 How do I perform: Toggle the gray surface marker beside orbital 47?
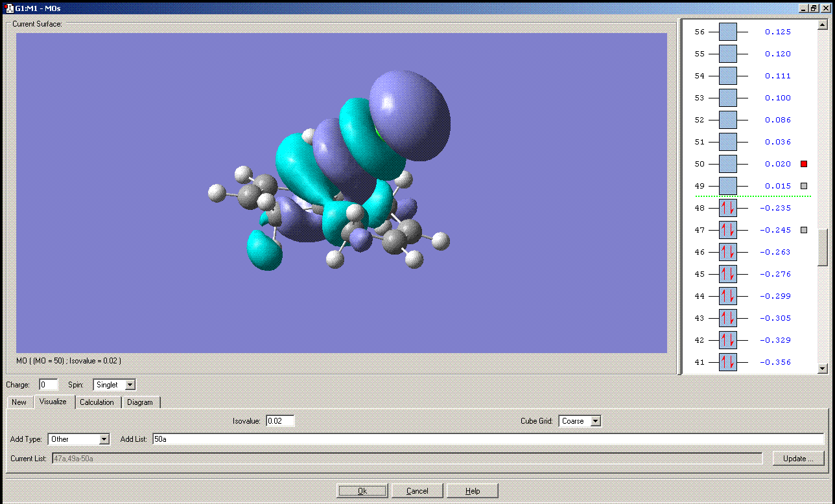click(804, 230)
